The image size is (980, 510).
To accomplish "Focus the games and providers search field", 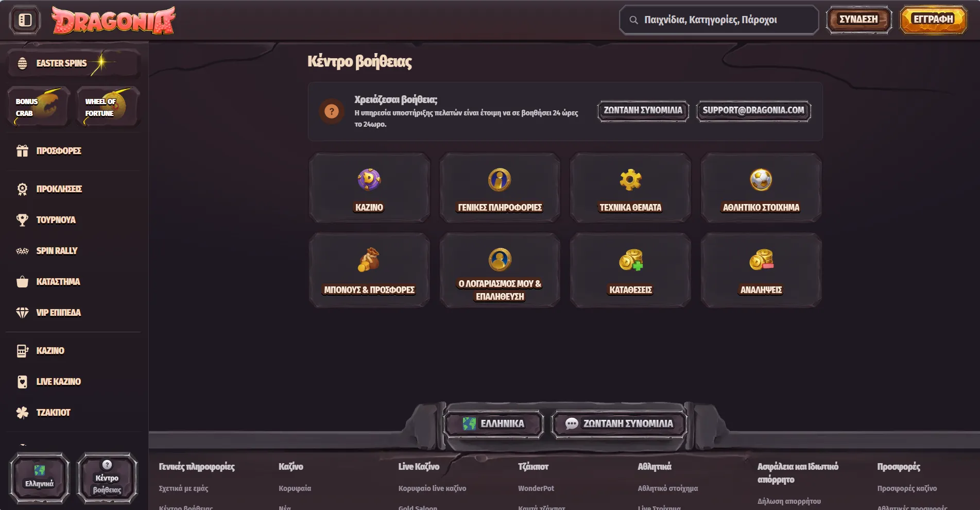I will coord(719,20).
